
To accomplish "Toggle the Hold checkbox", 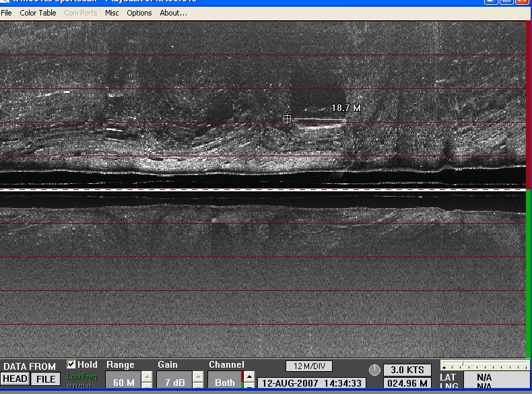I will (x=72, y=365).
